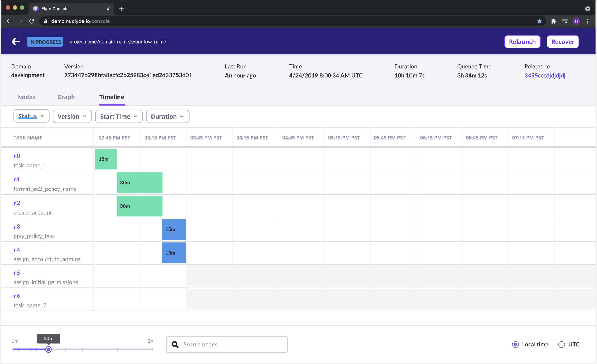Screen dimensions: 597x364
Task: Reload the page with the refresh icon
Action: click(32, 21)
